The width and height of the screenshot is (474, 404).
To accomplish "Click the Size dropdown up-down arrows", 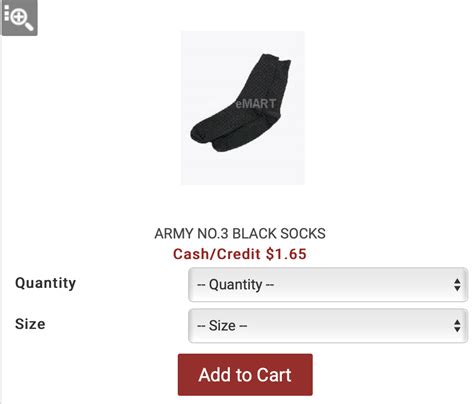I will [457, 326].
